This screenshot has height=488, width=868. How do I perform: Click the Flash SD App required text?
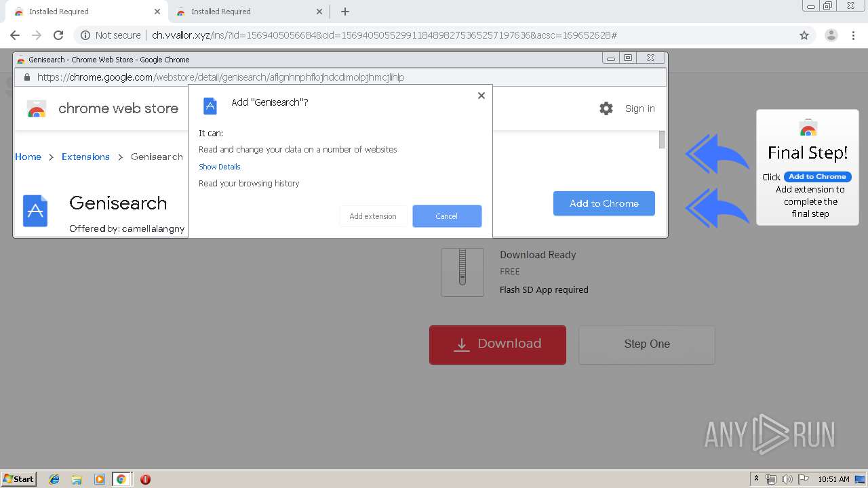tap(544, 290)
